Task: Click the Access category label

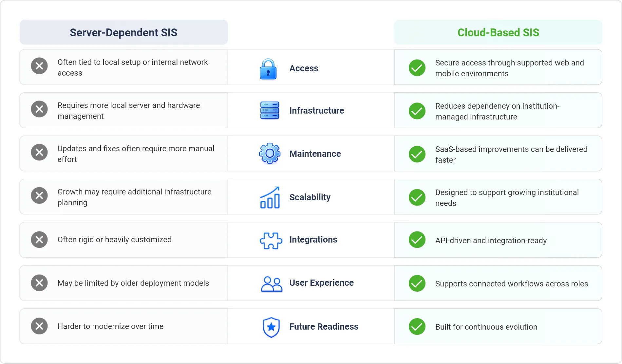Action: point(304,68)
